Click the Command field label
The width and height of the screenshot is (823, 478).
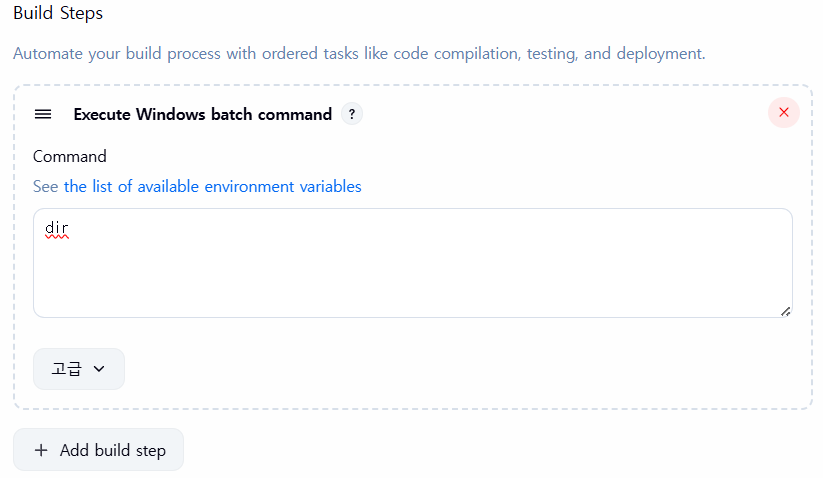pos(70,156)
